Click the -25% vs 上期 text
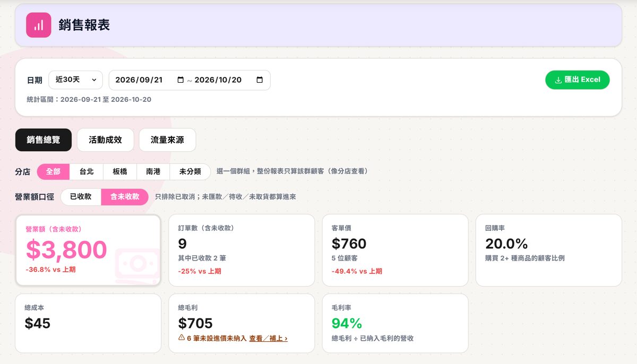This screenshot has width=637, height=364. click(x=200, y=271)
